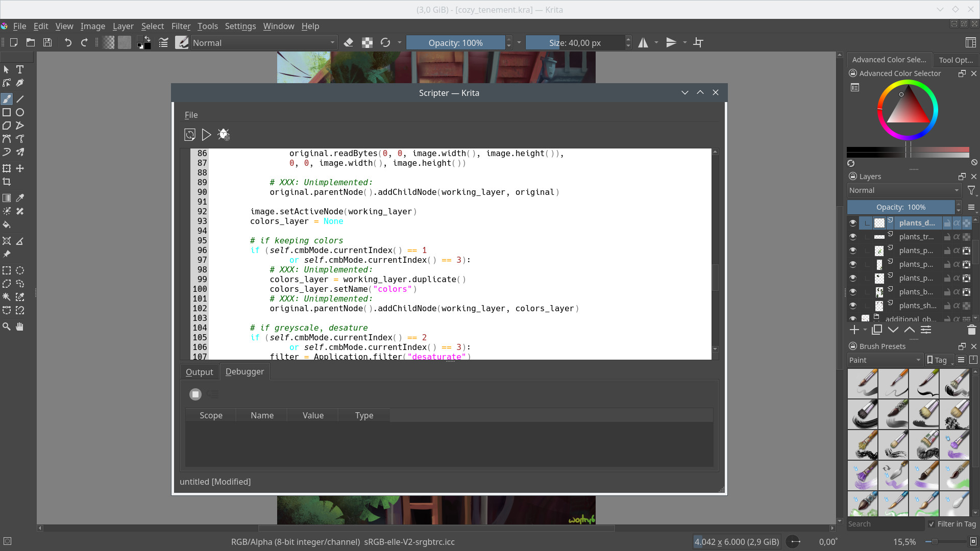980x551 pixels.
Task: Expand the blending mode dropdown in main toolbar
Action: click(x=333, y=42)
